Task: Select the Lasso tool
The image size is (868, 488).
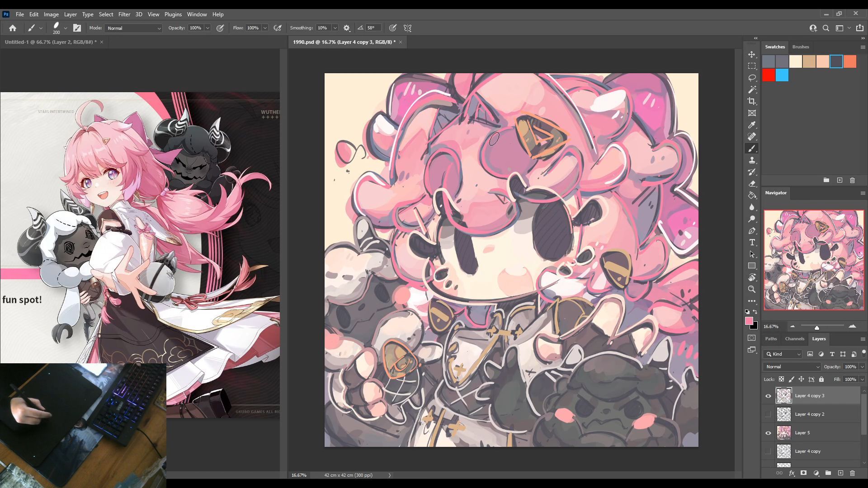Action: click(x=752, y=78)
